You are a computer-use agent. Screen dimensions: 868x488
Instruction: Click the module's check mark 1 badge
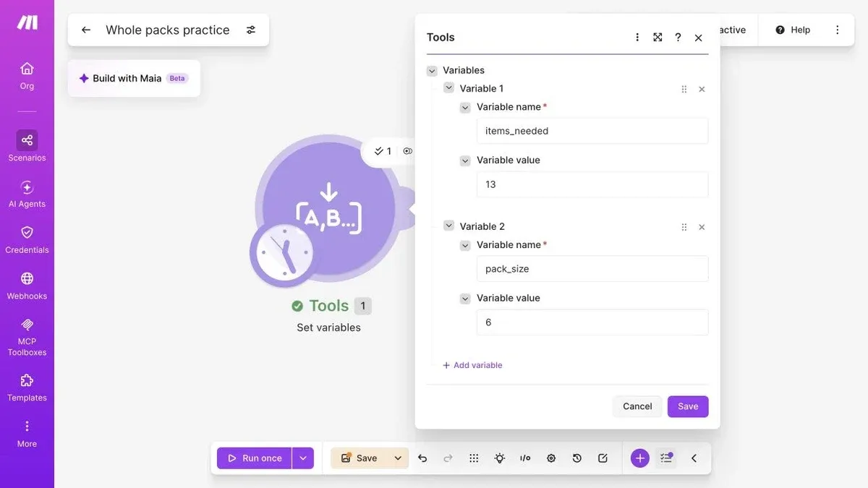tap(382, 151)
